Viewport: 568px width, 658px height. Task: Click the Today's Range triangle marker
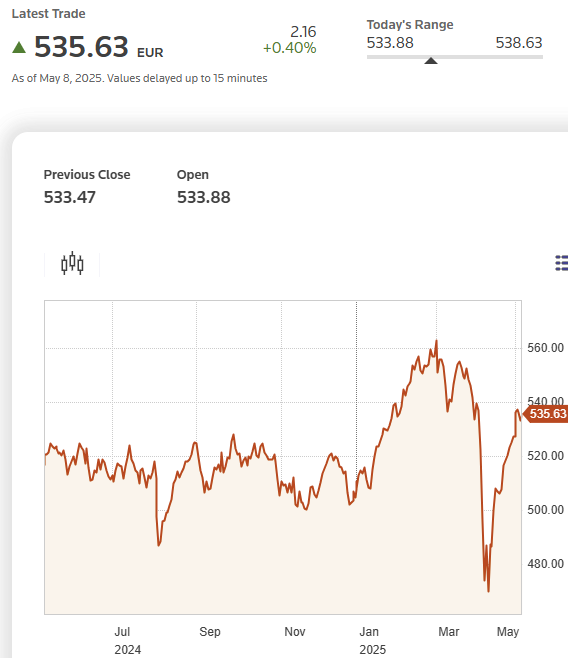431,61
